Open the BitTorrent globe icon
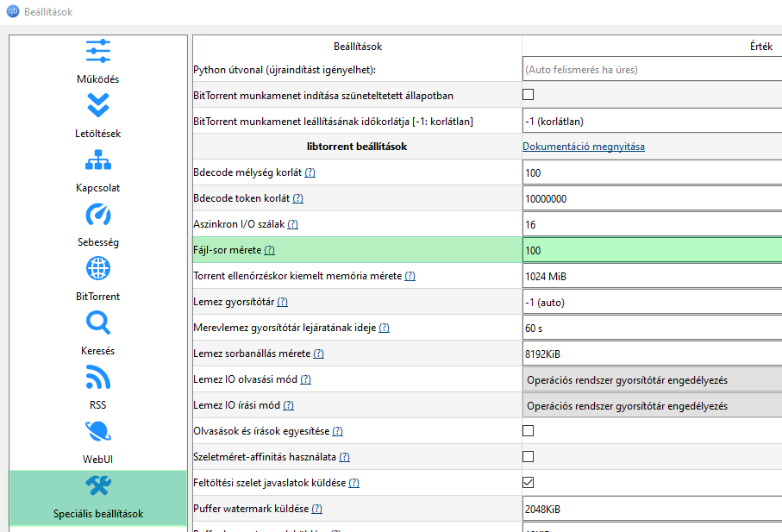Viewport: 782px width, 532px height. coord(97,269)
